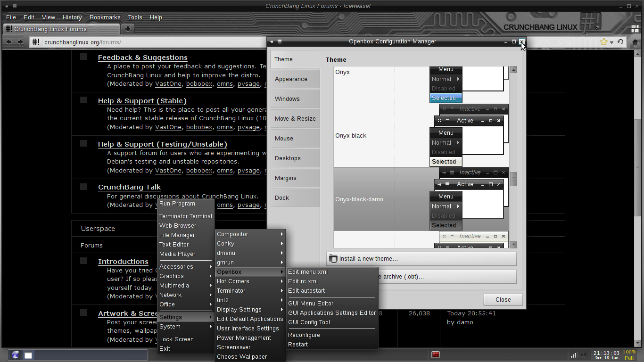Click the pin icon in Openbox Configuration Manager's title bar
The width and height of the screenshot is (644, 362).
coord(272,41)
